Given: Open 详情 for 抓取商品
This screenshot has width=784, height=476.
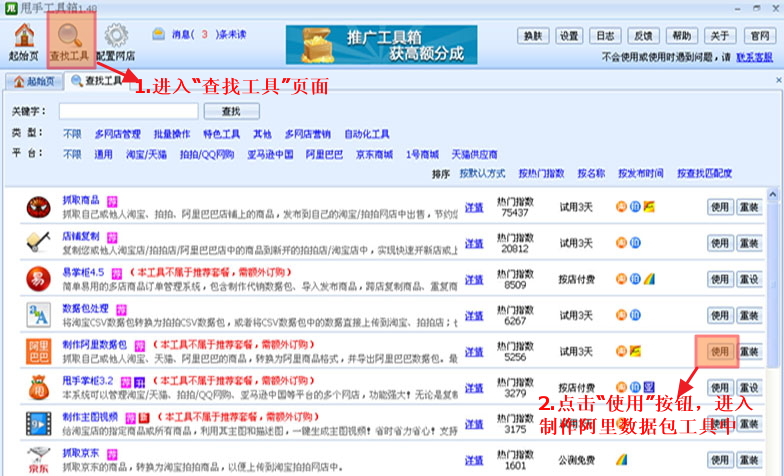Looking at the screenshot, I should [x=474, y=208].
